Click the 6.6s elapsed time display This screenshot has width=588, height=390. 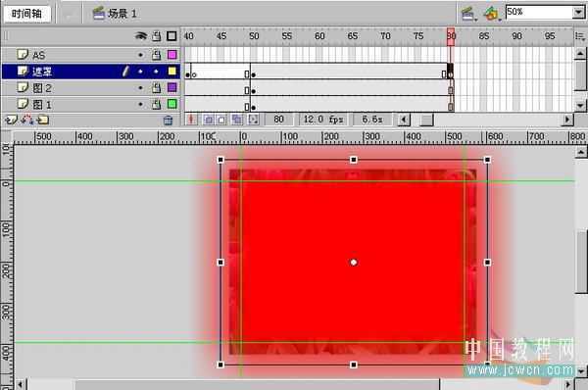372,120
